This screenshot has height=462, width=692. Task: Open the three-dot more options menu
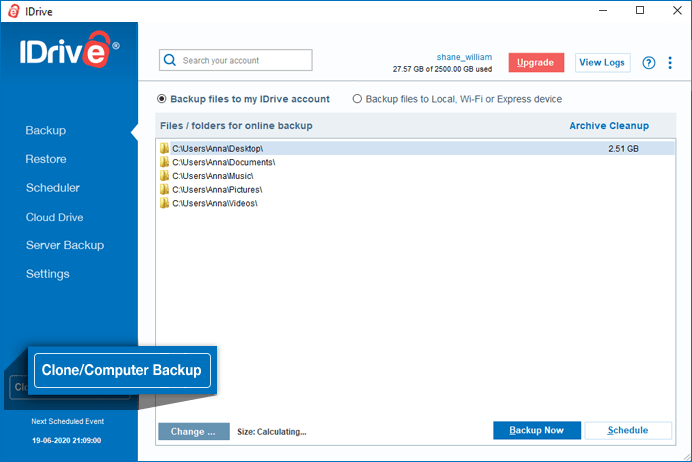pos(670,63)
